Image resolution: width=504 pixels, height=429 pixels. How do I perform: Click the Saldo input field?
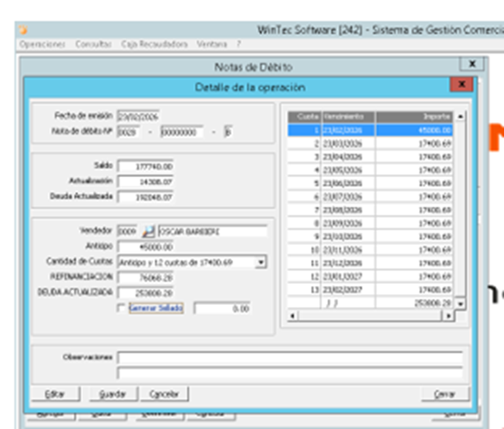click(x=146, y=166)
